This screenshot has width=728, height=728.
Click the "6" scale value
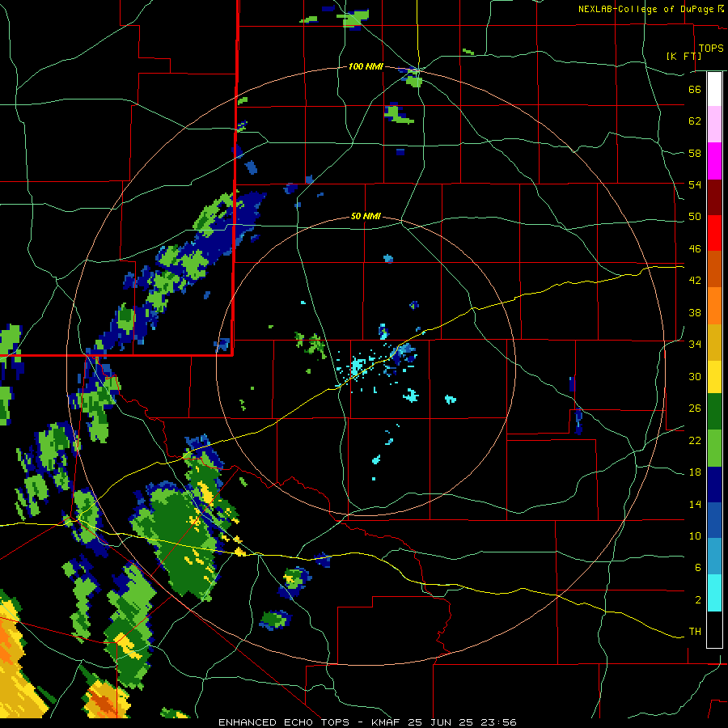click(698, 568)
